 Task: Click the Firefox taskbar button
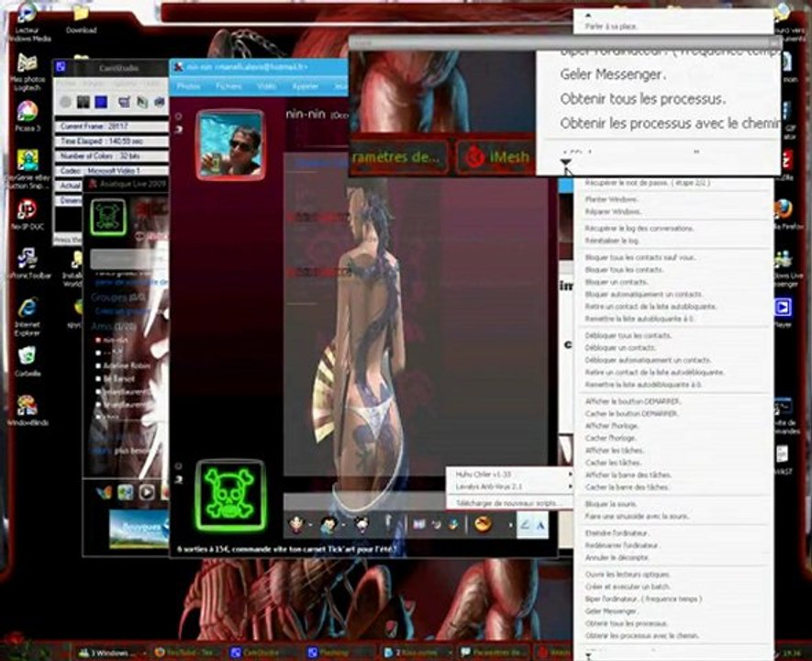click(x=186, y=653)
